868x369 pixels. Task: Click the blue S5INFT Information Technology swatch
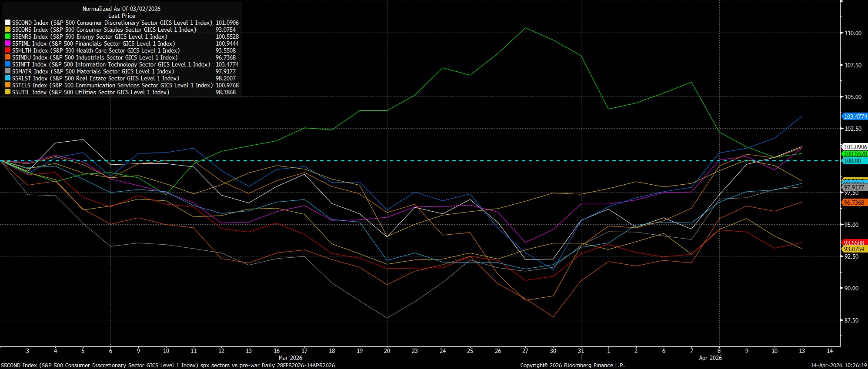point(8,64)
